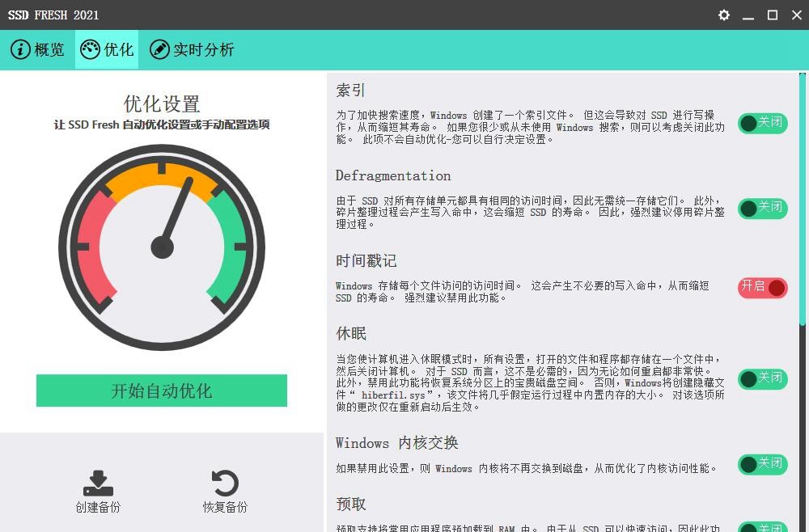Select the 优化 tab
This screenshot has width=809, height=532.
tap(107, 49)
